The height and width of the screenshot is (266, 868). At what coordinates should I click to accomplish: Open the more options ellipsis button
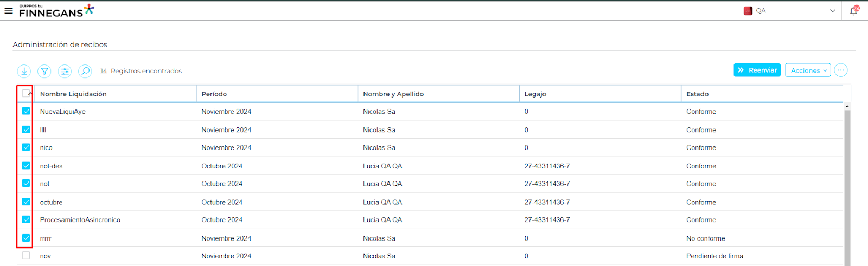click(x=840, y=70)
